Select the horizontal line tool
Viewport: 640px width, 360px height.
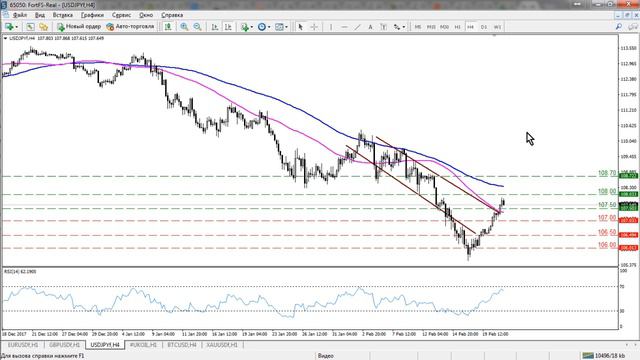(344, 27)
